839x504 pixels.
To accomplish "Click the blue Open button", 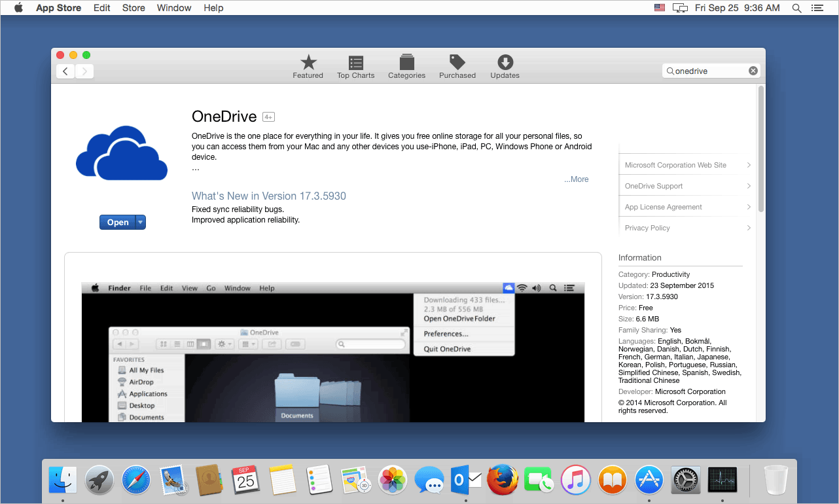I will click(118, 222).
